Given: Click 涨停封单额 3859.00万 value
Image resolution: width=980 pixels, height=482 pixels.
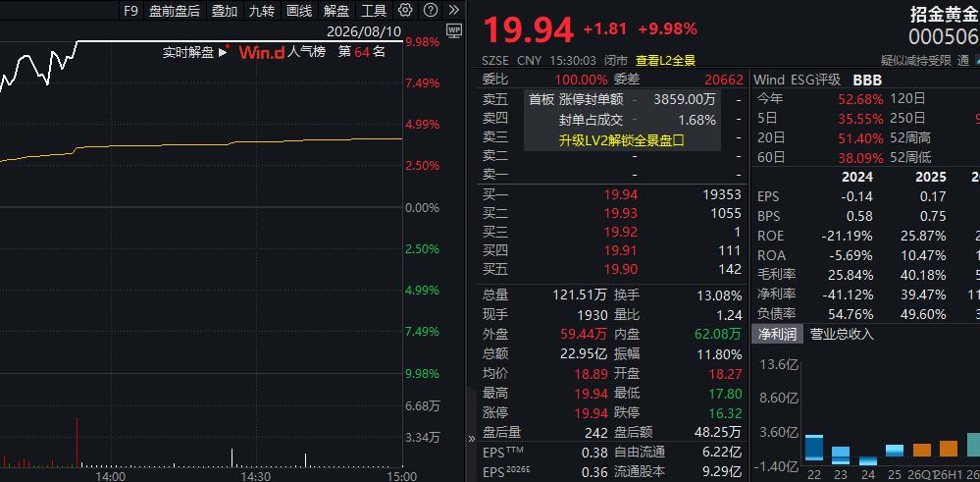Looking at the screenshot, I should pos(685,99).
